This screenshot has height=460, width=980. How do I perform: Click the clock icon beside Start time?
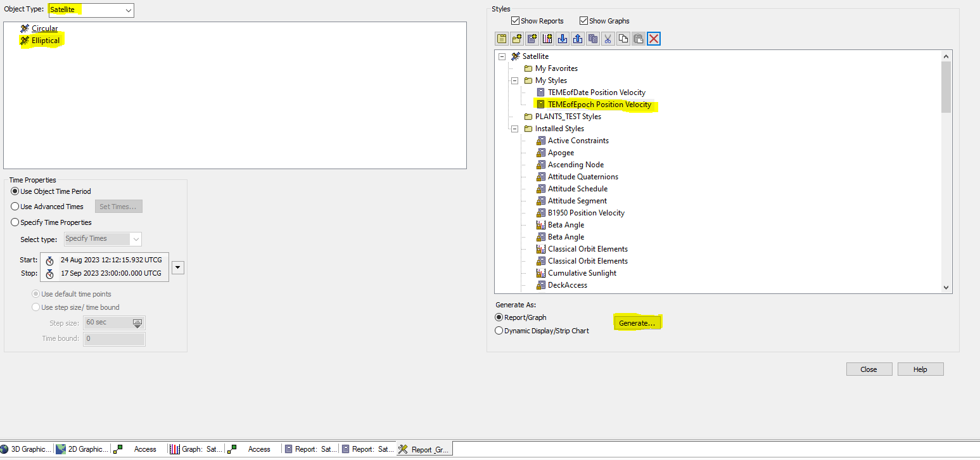point(49,260)
